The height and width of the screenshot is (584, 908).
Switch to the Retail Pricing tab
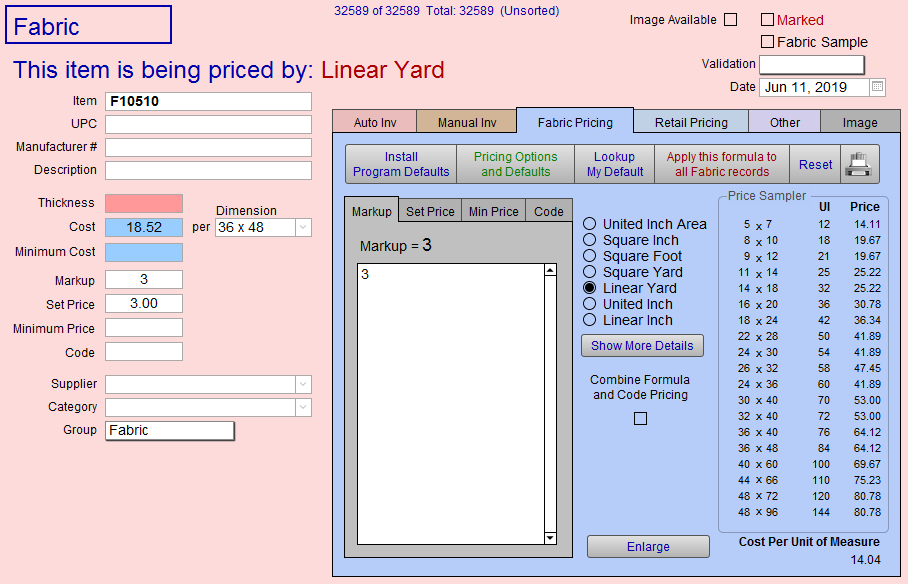click(x=691, y=122)
